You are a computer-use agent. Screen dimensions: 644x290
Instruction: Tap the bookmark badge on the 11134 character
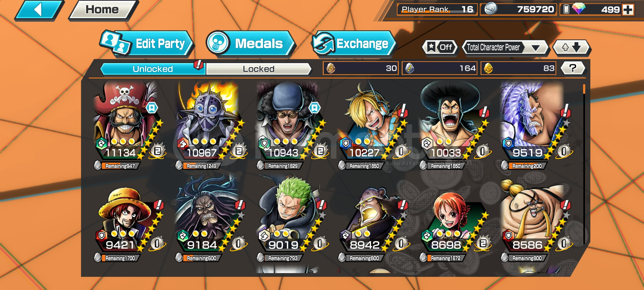point(152,108)
